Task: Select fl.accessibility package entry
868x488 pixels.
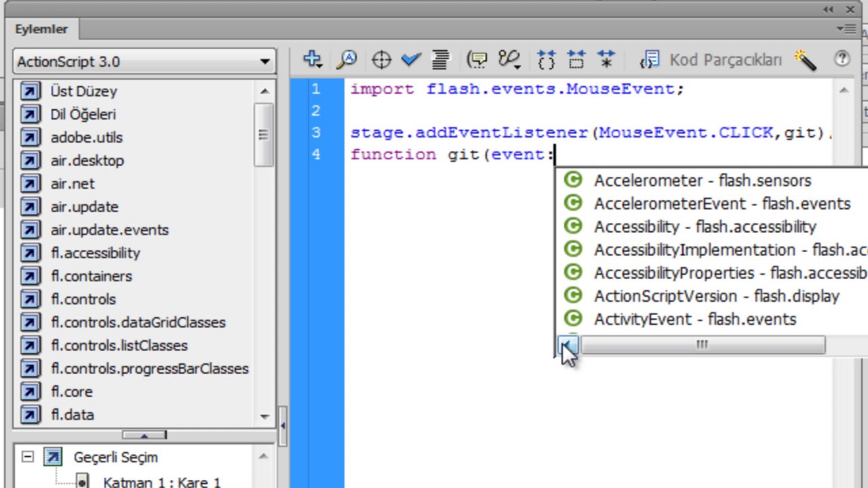Action: pyautogui.click(x=96, y=253)
